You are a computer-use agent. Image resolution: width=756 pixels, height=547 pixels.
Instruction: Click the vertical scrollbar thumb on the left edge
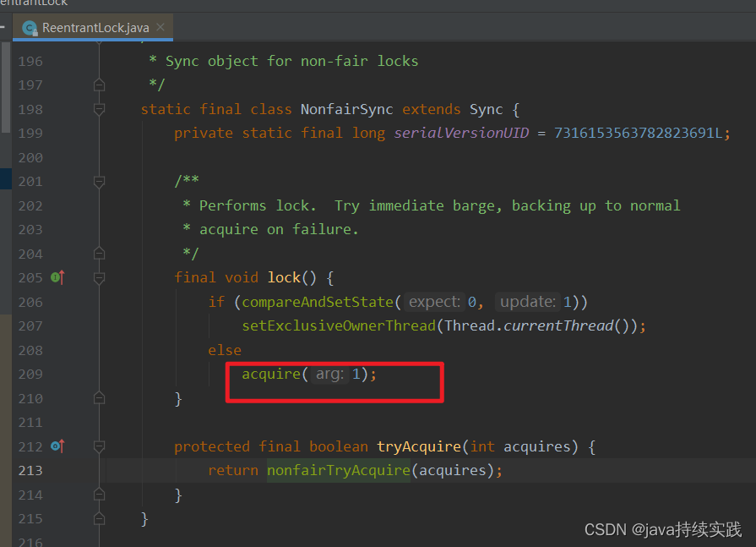(5, 87)
